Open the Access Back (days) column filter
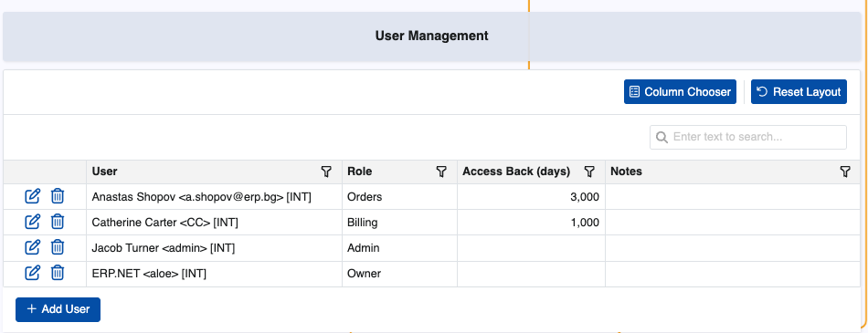This screenshot has height=333, width=868. (x=589, y=172)
